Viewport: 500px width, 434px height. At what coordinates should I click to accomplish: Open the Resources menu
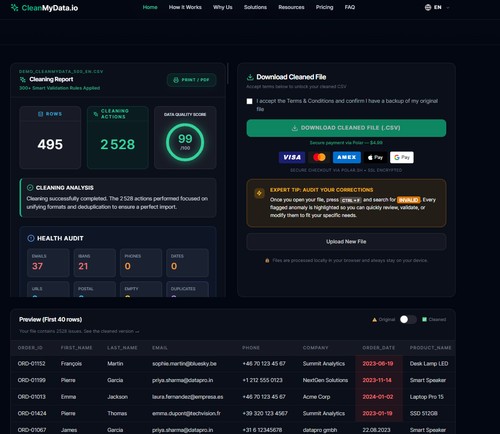tap(291, 7)
